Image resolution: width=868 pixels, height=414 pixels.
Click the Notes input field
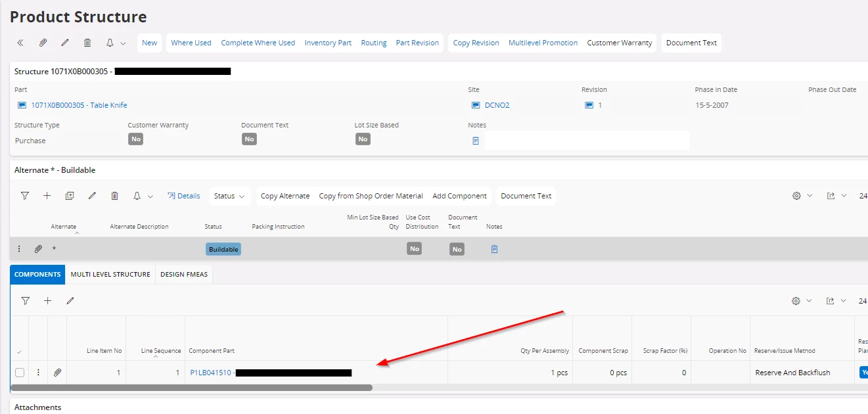click(587, 140)
